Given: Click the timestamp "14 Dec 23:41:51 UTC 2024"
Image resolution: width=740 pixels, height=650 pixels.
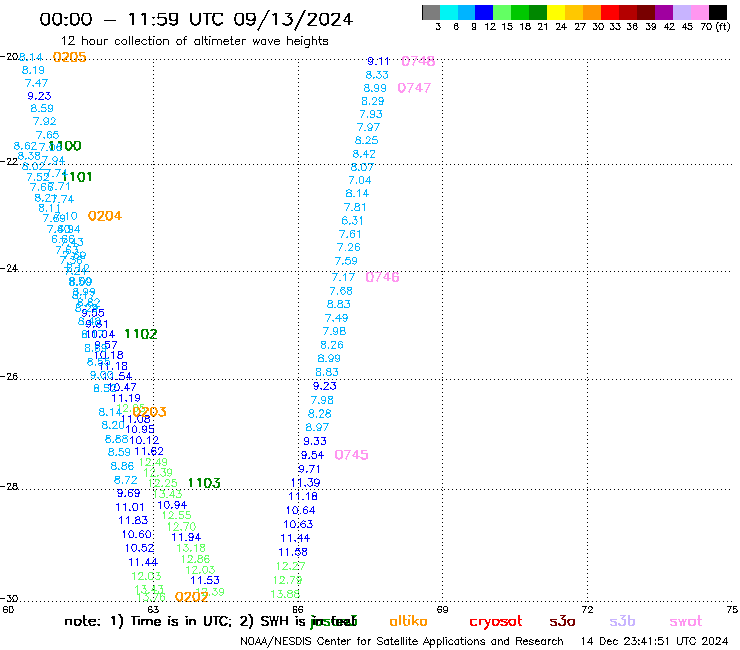Looking at the screenshot, I should [655, 641].
